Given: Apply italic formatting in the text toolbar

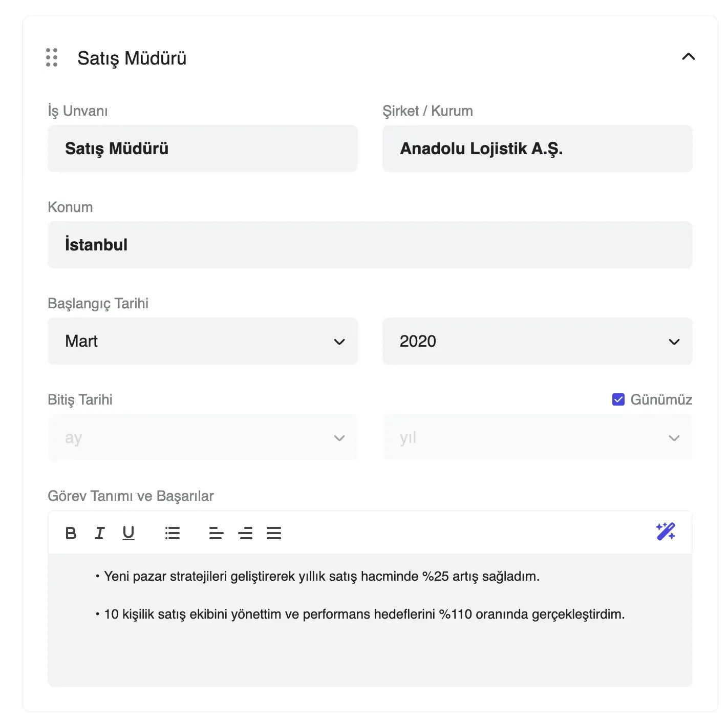Looking at the screenshot, I should (x=99, y=533).
